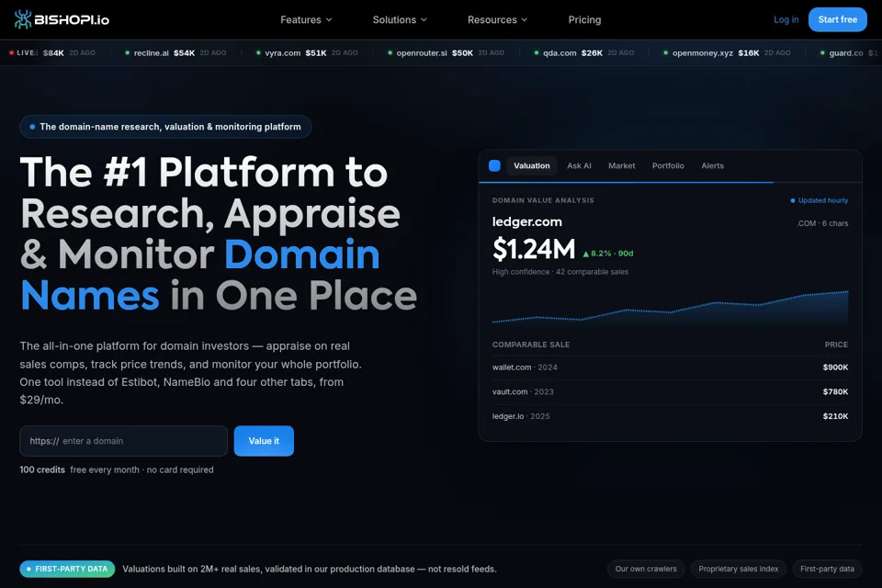882x588 pixels.
Task: Click the Bishopi.io spider logo icon
Action: pyautogui.click(x=23, y=19)
